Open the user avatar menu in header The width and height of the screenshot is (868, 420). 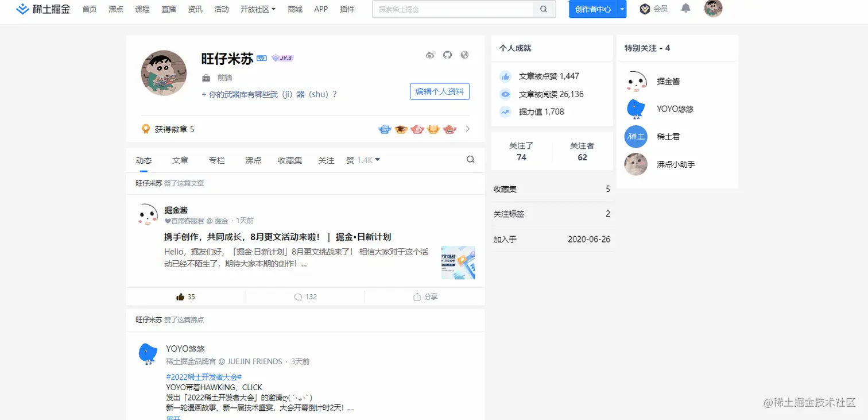coord(713,9)
